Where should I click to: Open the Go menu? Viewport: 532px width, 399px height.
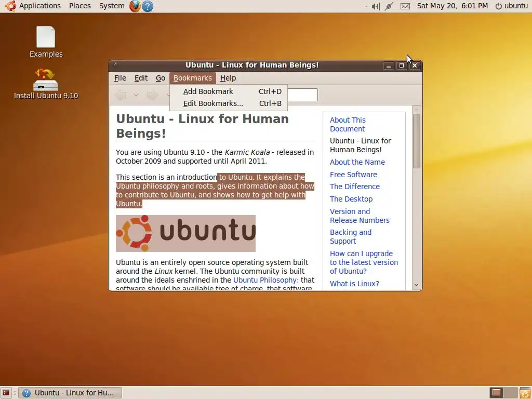click(x=161, y=78)
